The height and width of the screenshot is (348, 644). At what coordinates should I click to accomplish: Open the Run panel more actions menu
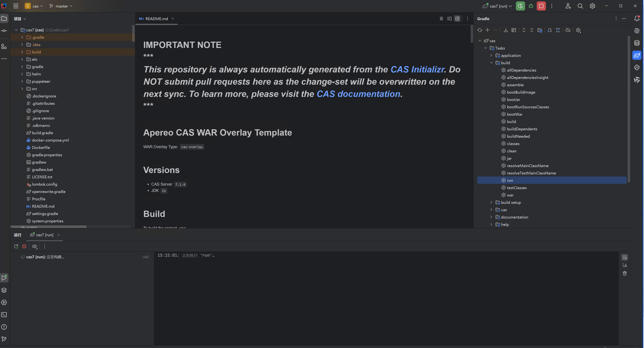(45, 246)
